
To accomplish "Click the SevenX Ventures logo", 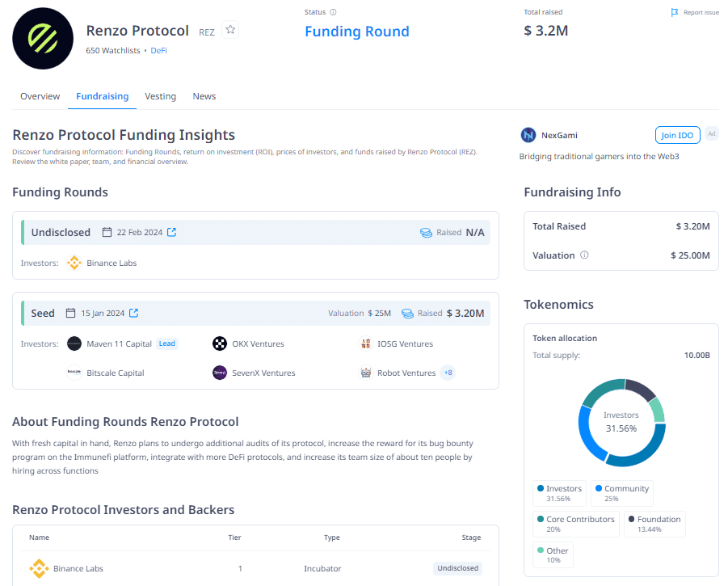I will [220, 373].
